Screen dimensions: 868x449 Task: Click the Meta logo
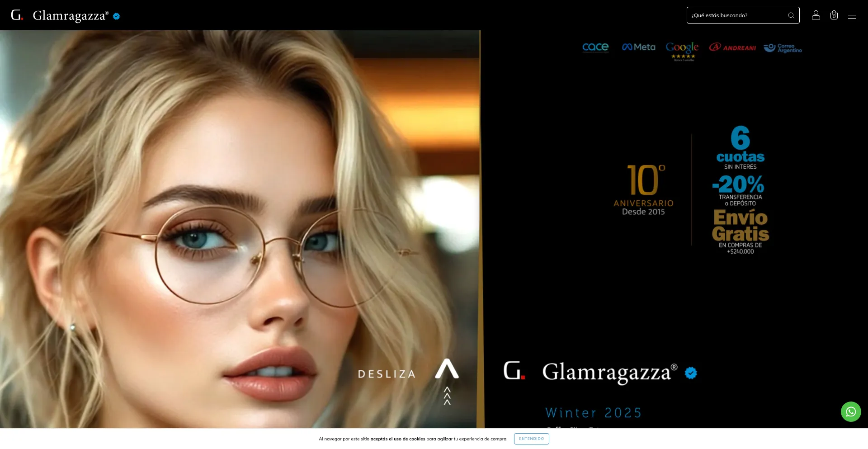[x=638, y=47]
